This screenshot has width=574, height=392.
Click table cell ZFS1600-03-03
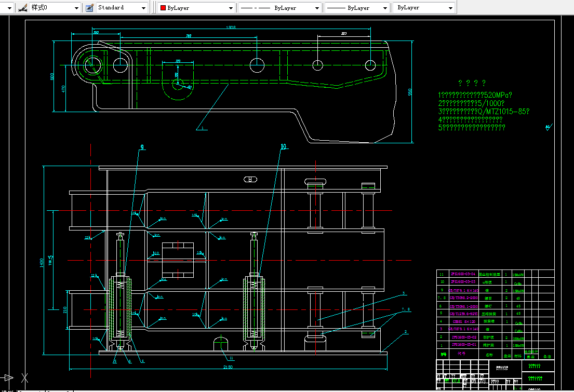(463, 282)
